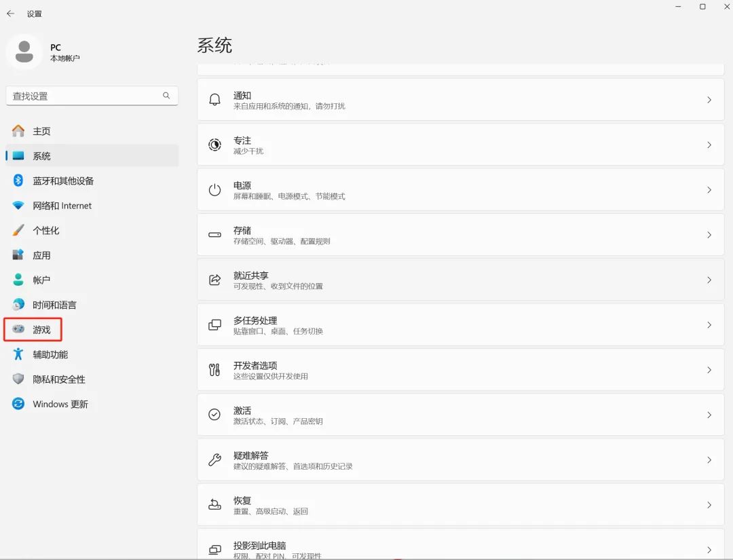733x560 pixels.
Task: Open 激活 via its right chevron
Action: coord(709,415)
